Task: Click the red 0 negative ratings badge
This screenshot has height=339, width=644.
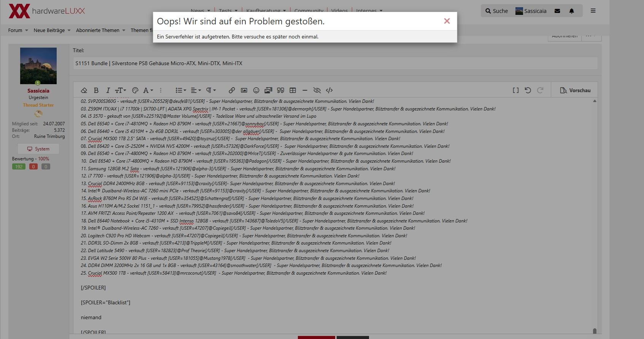Action: (33, 166)
